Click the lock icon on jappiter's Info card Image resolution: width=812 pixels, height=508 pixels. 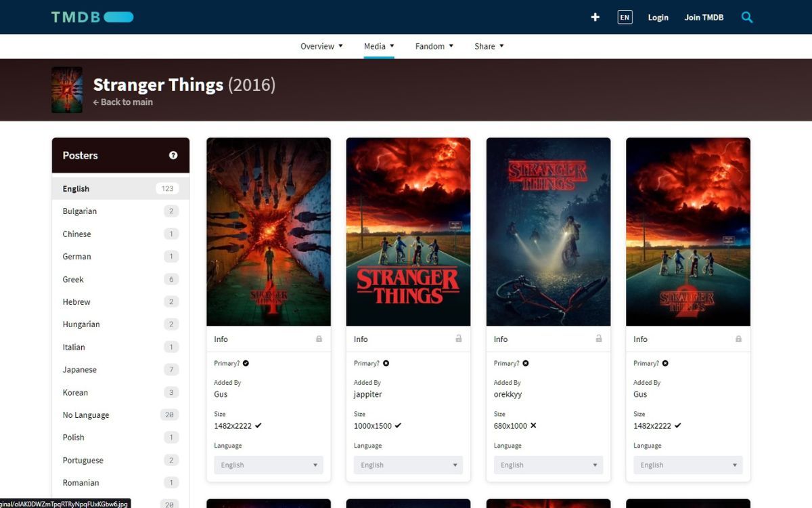(458, 338)
